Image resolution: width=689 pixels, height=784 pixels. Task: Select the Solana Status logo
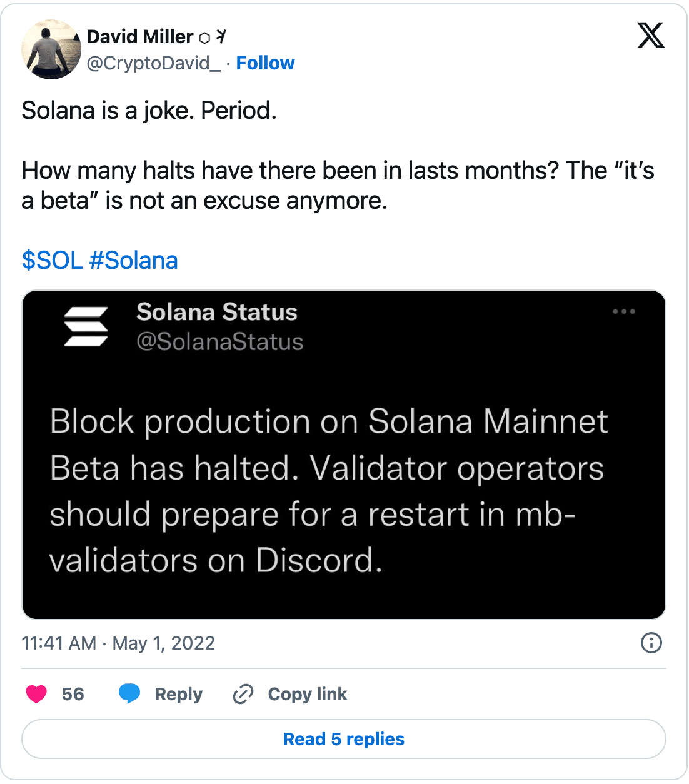tap(88, 326)
